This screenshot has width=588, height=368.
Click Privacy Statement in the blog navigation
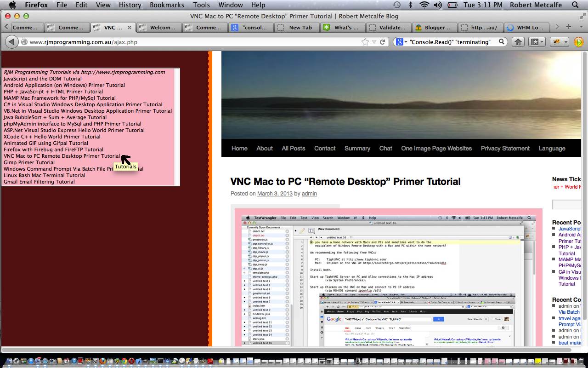pyautogui.click(x=505, y=148)
